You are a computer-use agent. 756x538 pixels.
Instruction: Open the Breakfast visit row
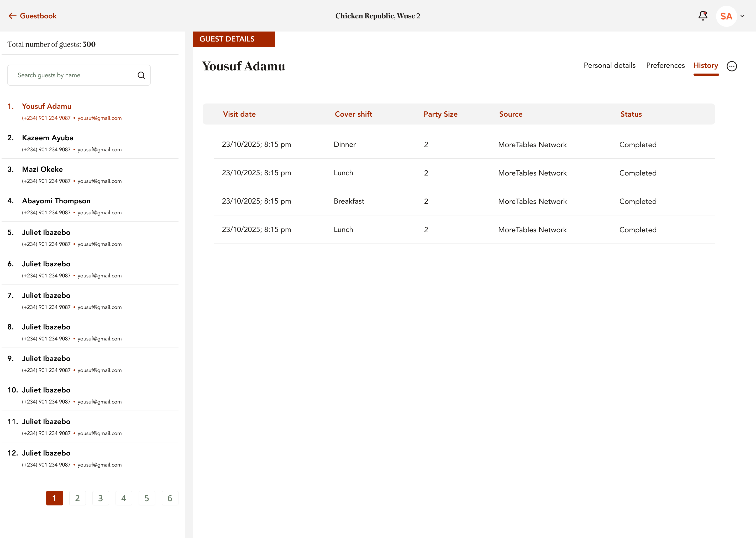pos(464,201)
